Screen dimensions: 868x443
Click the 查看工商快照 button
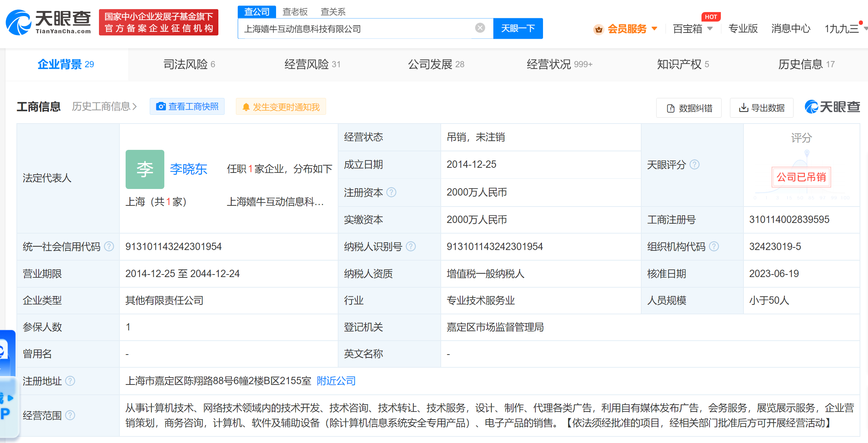pos(187,106)
